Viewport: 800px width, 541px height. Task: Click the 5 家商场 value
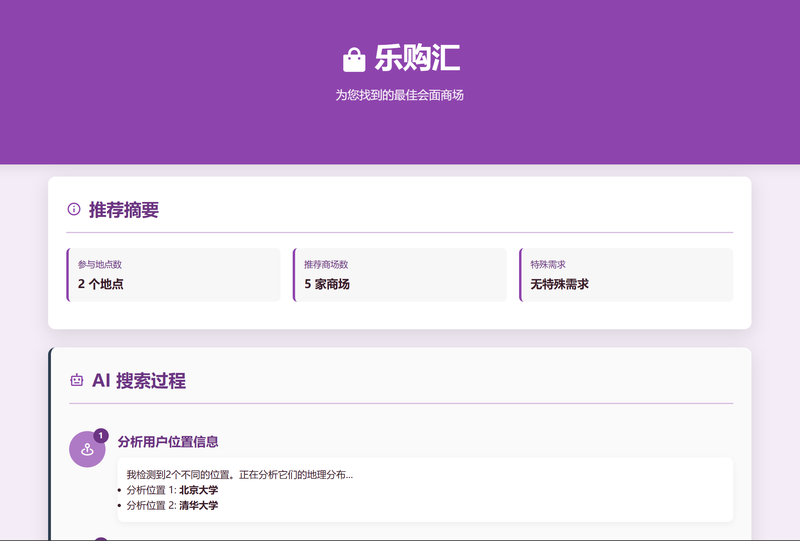(327, 284)
